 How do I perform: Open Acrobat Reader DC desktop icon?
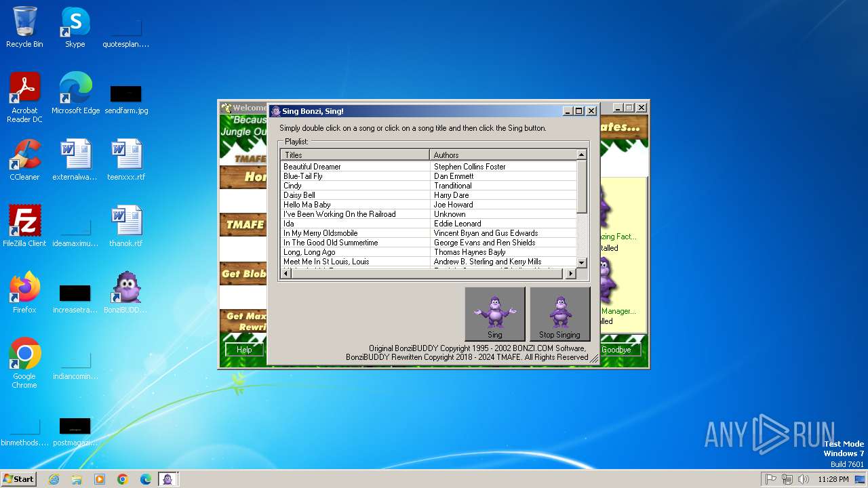tap(24, 98)
